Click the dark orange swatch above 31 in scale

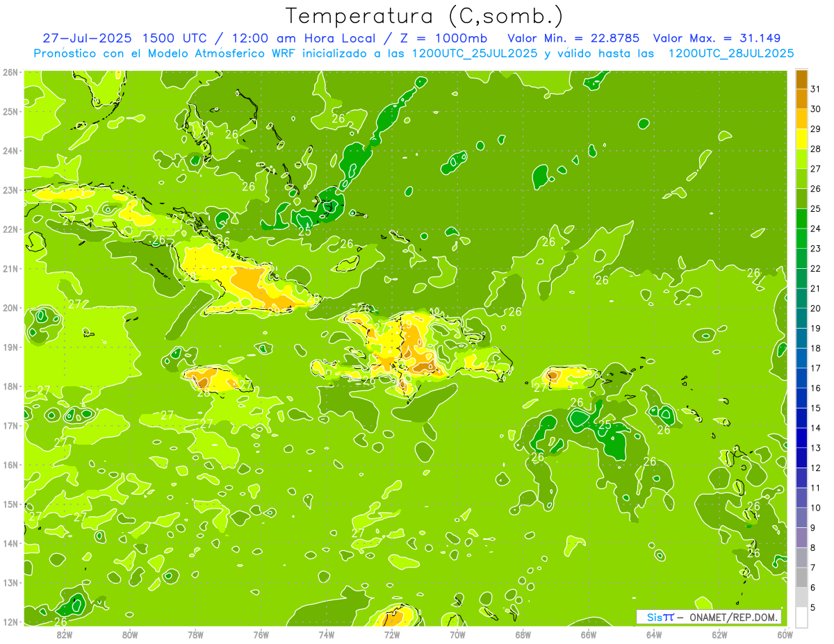(x=801, y=79)
